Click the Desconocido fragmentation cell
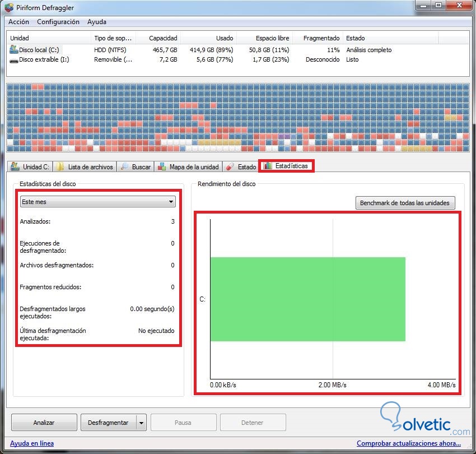 (x=323, y=59)
